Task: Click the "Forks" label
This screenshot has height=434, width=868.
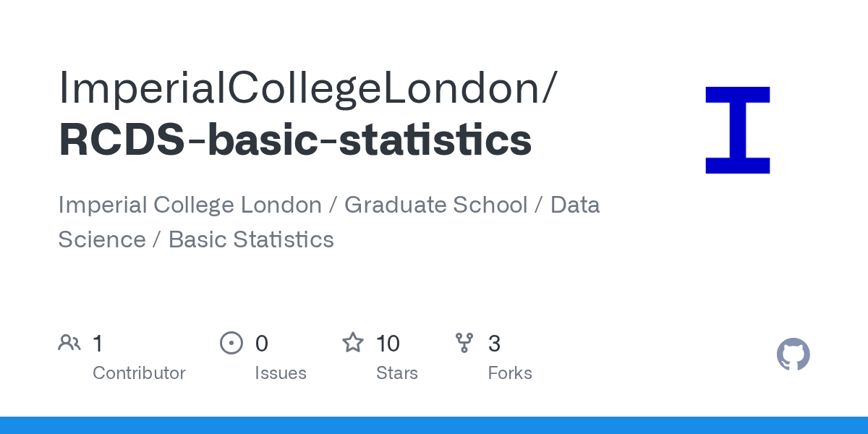Action: tap(510, 373)
